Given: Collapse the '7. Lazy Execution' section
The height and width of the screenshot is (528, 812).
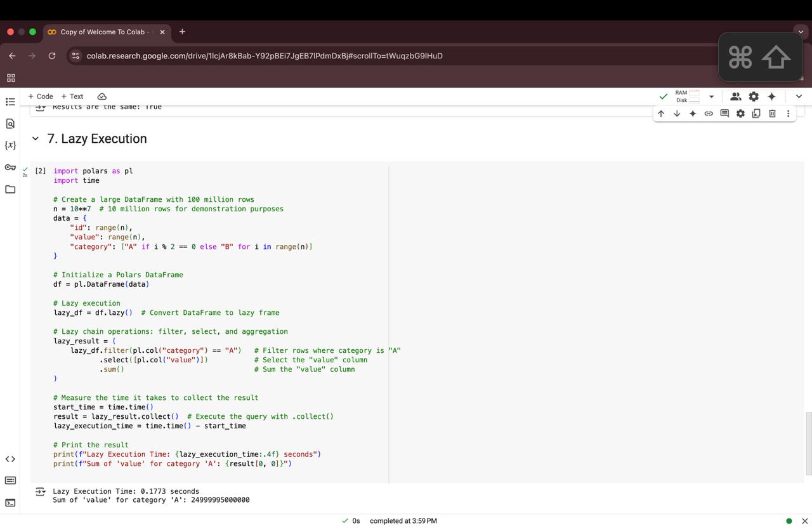Looking at the screenshot, I should [36, 138].
